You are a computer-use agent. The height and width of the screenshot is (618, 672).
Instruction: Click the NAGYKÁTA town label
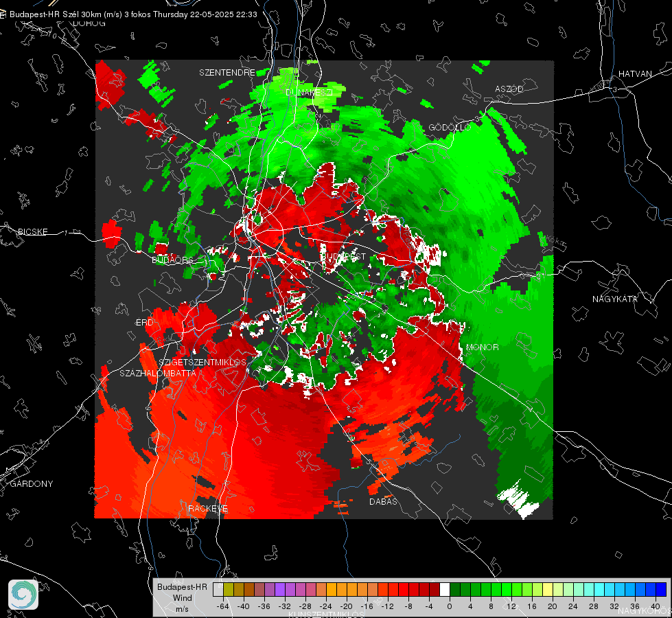click(x=615, y=299)
